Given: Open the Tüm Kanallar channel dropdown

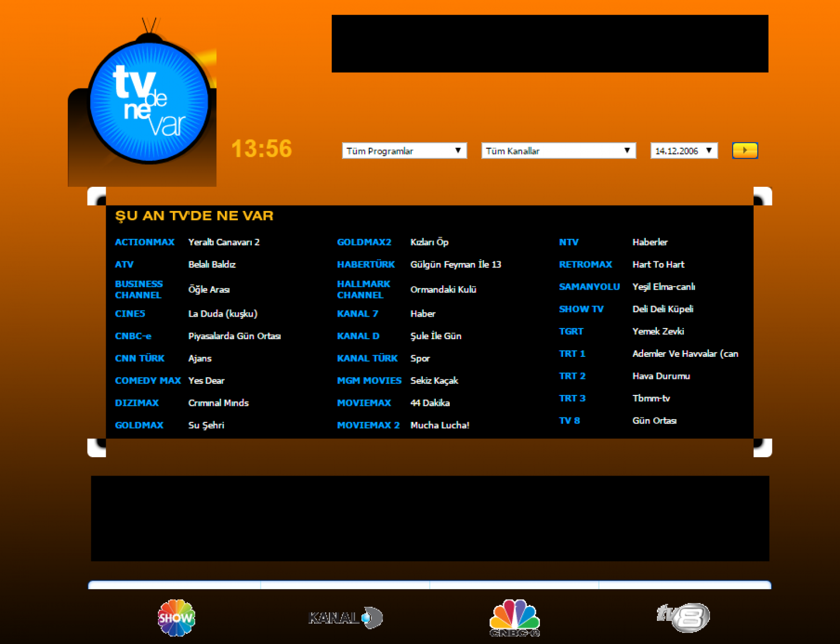Looking at the screenshot, I should (558, 151).
